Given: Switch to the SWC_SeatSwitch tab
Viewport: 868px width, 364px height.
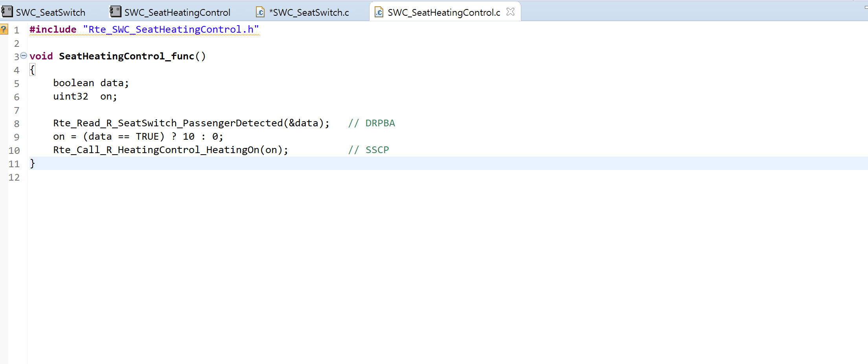Looking at the screenshot, I should pos(50,13).
